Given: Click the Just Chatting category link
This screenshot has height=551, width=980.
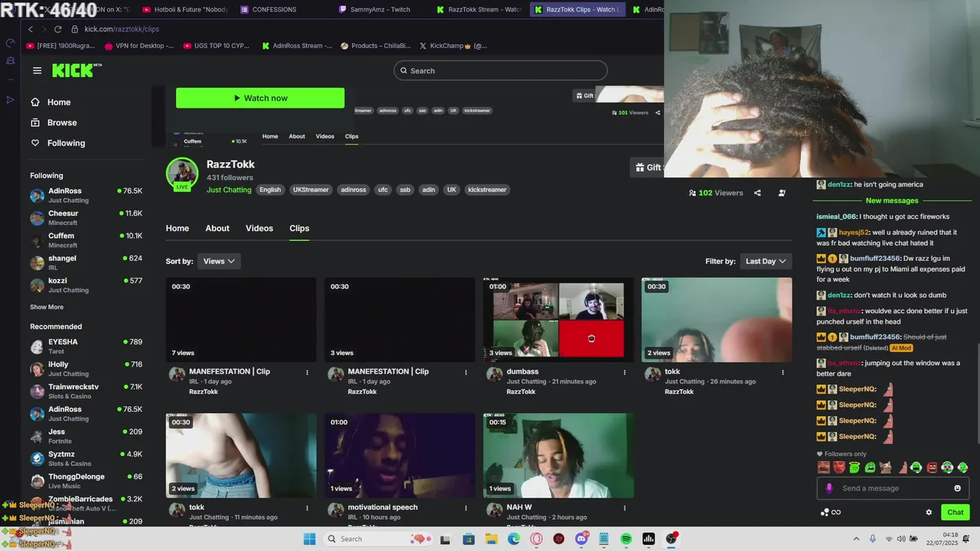Looking at the screenshot, I should (229, 190).
